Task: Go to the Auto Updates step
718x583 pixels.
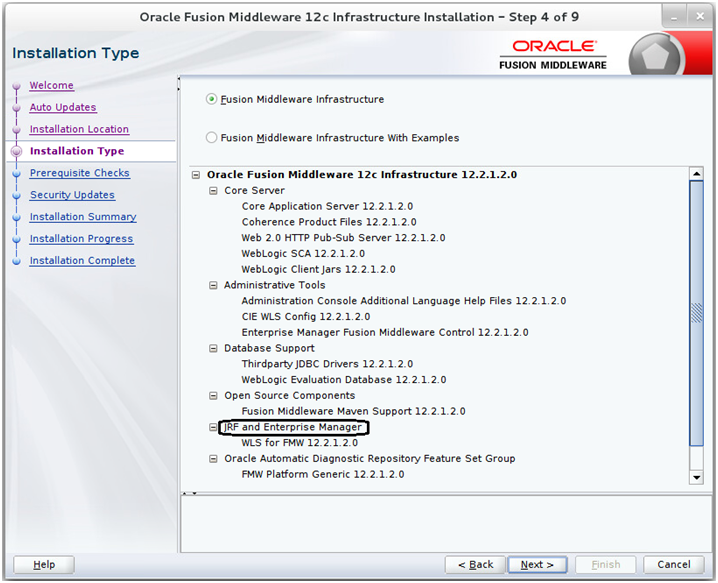Action: 63,107
